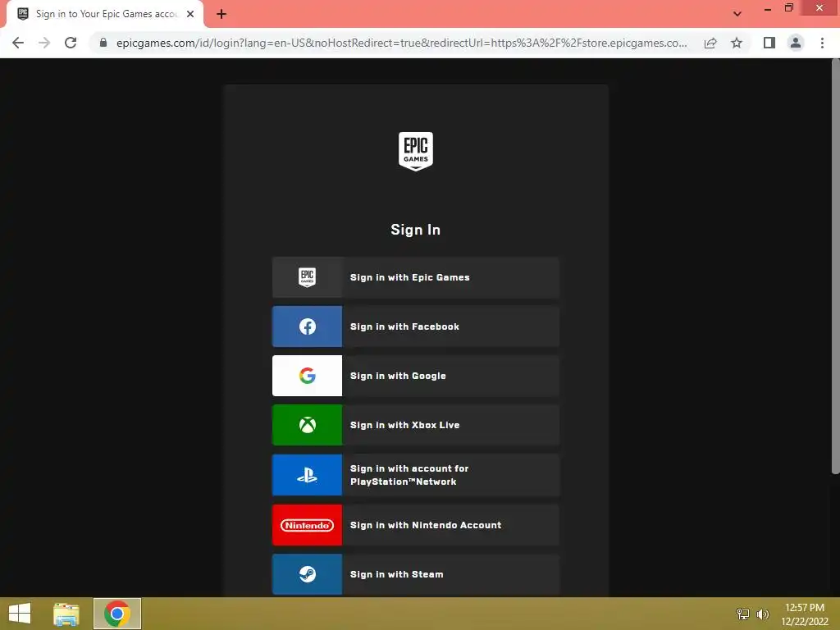The image size is (840, 630).
Task: Select Sign in with account for PlayStation Network
Action: point(416,475)
